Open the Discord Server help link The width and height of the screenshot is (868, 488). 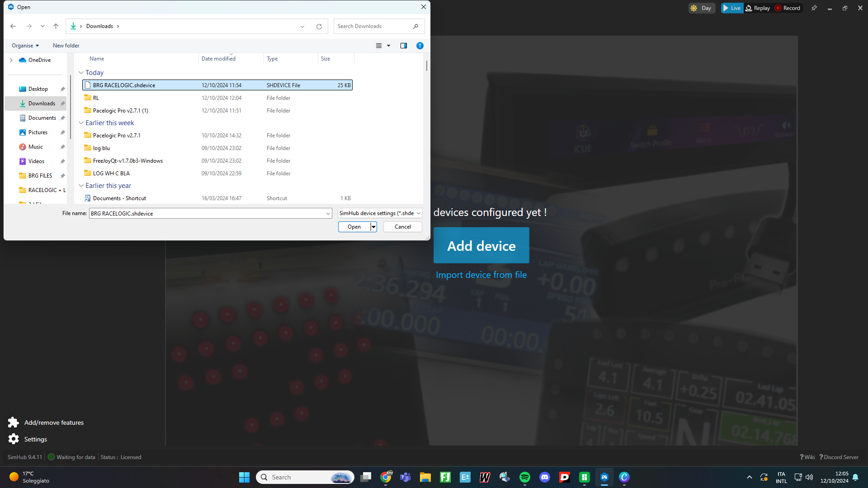839,457
